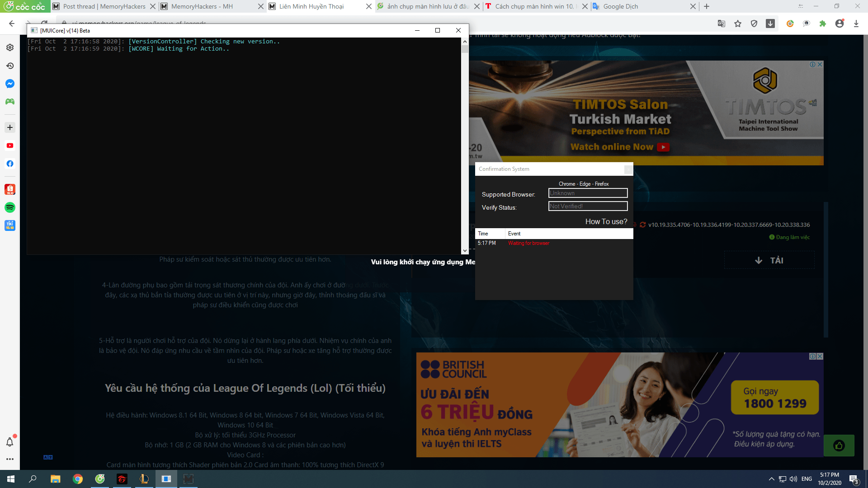Open browser settings gear in Coc Coc sidebar
Screen dimensions: 868x488
10,47
